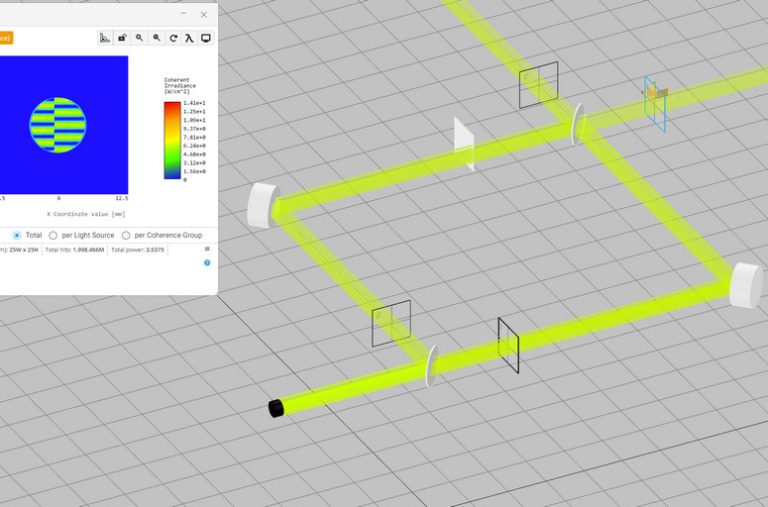768x507 pixels.
Task: Select the white mirror at the right corner
Action: [x=746, y=286]
